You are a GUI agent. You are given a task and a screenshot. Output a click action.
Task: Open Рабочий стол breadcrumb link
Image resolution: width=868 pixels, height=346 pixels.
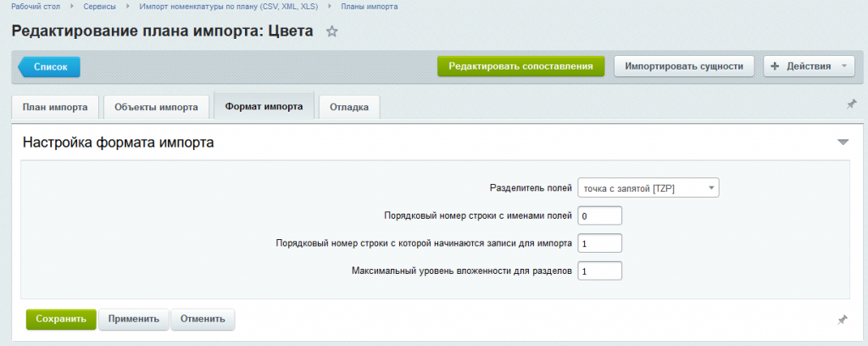point(36,7)
